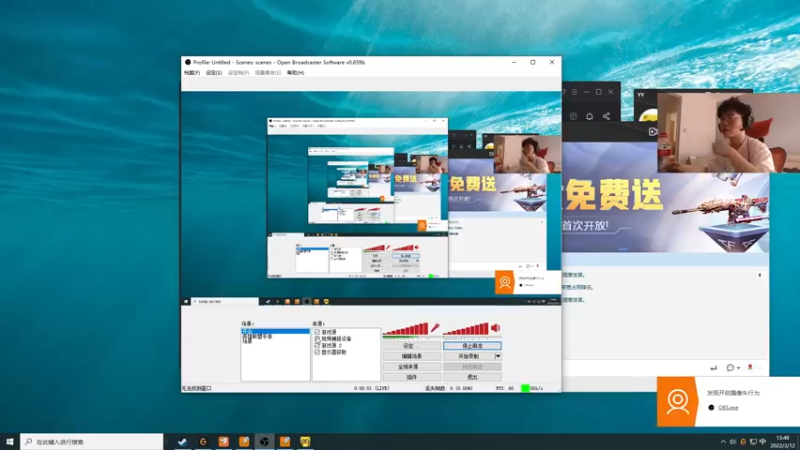
Task: Mute the microphone icon in OBS
Action: click(435, 328)
